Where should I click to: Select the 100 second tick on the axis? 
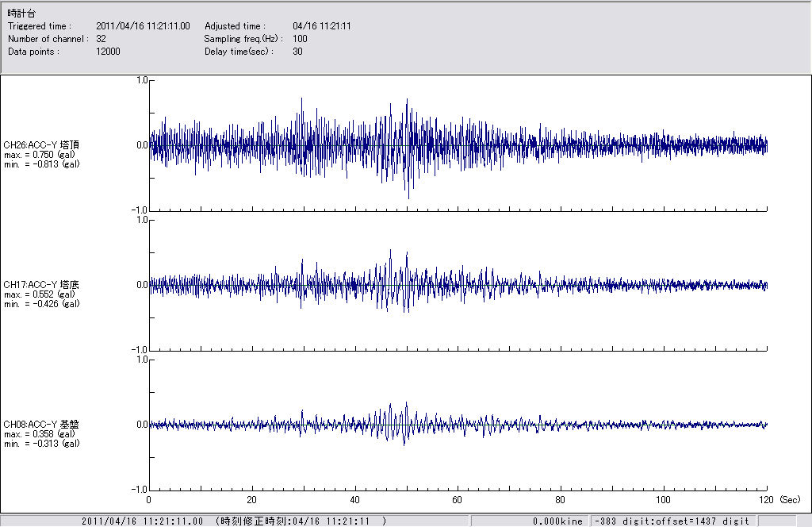pos(664,500)
